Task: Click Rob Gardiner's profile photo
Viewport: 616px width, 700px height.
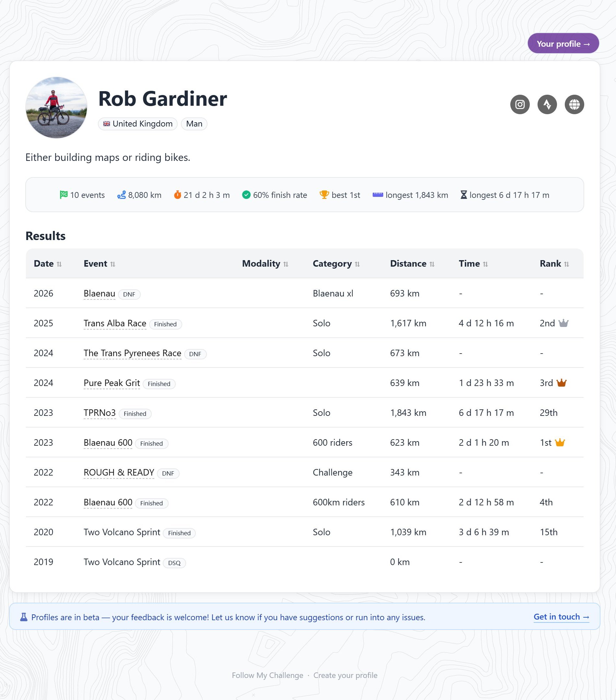Action: click(56, 108)
